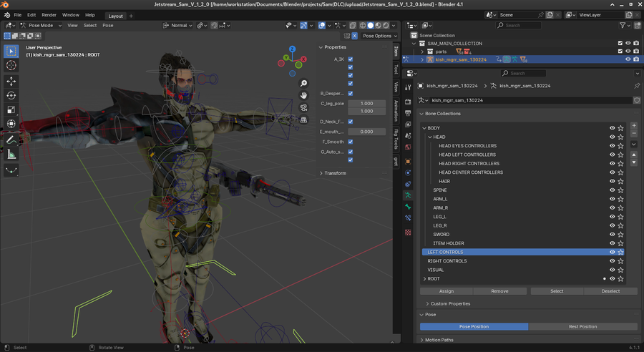The height and width of the screenshot is (352, 644).
Task: Select the Select Box tool
Action: coord(11,51)
